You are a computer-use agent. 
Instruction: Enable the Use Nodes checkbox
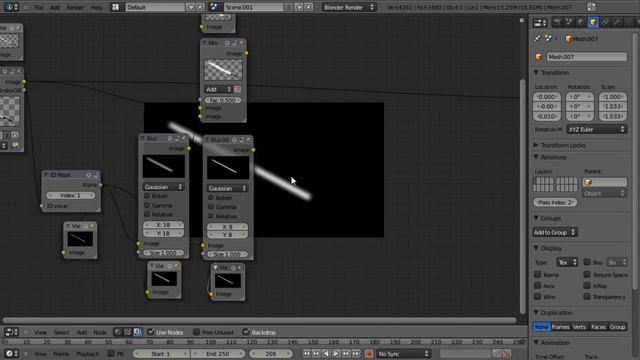[x=151, y=332]
